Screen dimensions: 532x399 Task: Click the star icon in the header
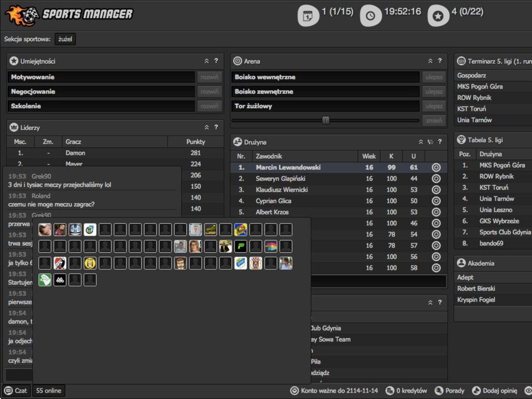pyautogui.click(x=438, y=16)
